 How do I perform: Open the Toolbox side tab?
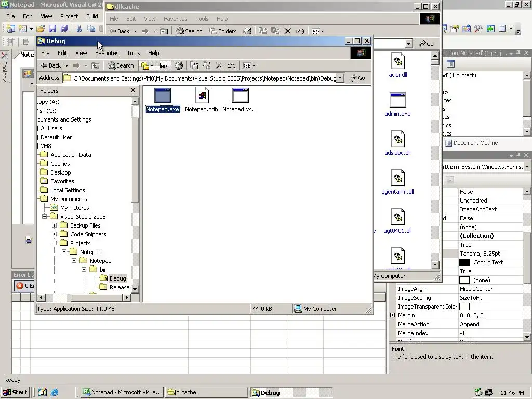coord(4,67)
